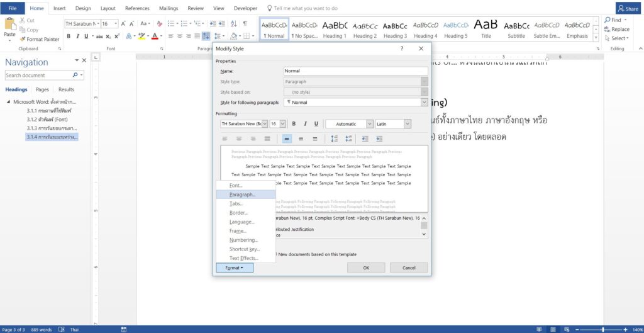The height and width of the screenshot is (333, 644).
Task: Toggle Italic in the Modify Style dialog
Action: click(304, 124)
